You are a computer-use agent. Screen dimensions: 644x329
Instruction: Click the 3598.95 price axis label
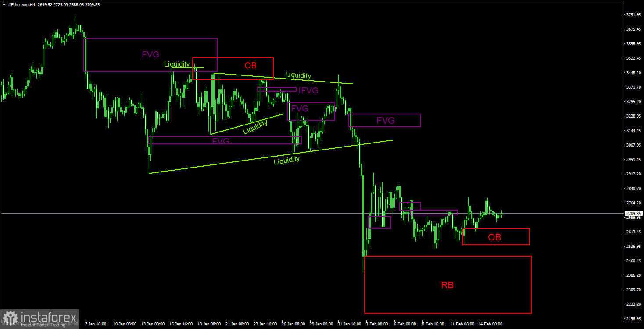pyautogui.click(x=634, y=44)
